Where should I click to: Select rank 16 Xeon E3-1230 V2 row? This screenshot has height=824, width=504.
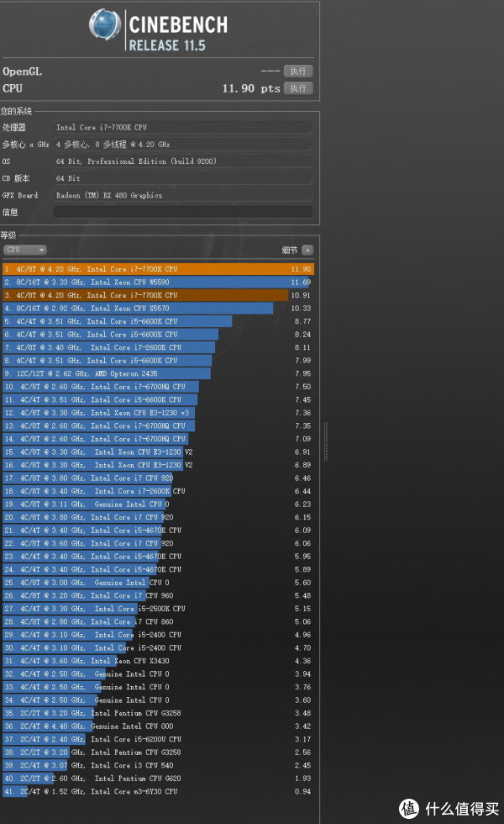[x=158, y=465]
